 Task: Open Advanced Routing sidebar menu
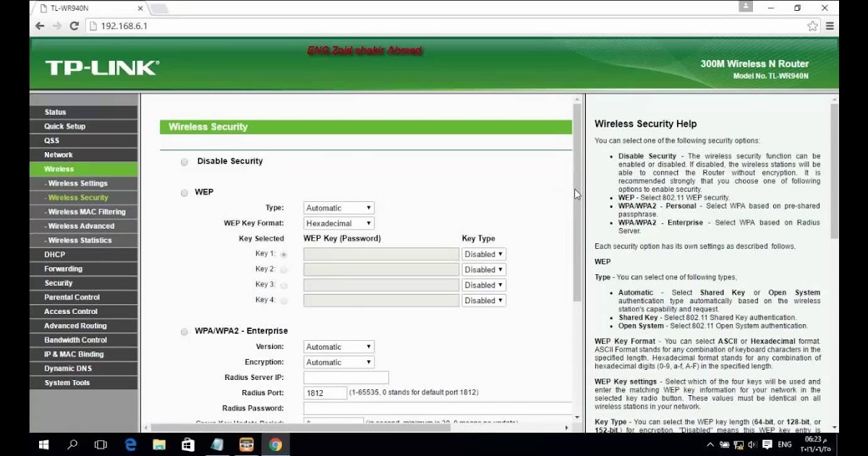click(84, 326)
